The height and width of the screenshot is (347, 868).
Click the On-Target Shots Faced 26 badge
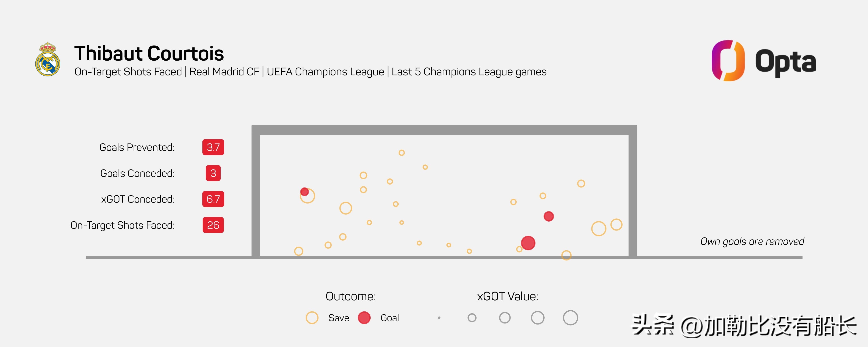pyautogui.click(x=213, y=225)
